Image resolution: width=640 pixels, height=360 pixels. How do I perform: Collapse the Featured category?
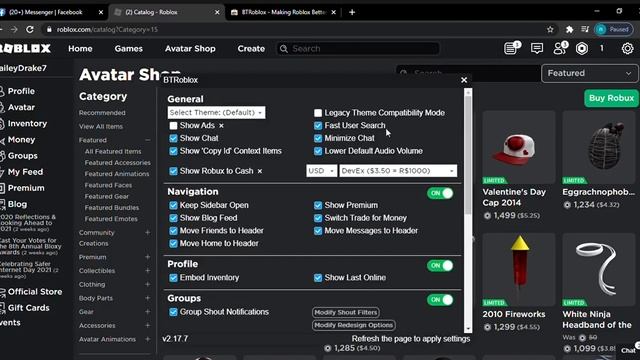[148, 140]
